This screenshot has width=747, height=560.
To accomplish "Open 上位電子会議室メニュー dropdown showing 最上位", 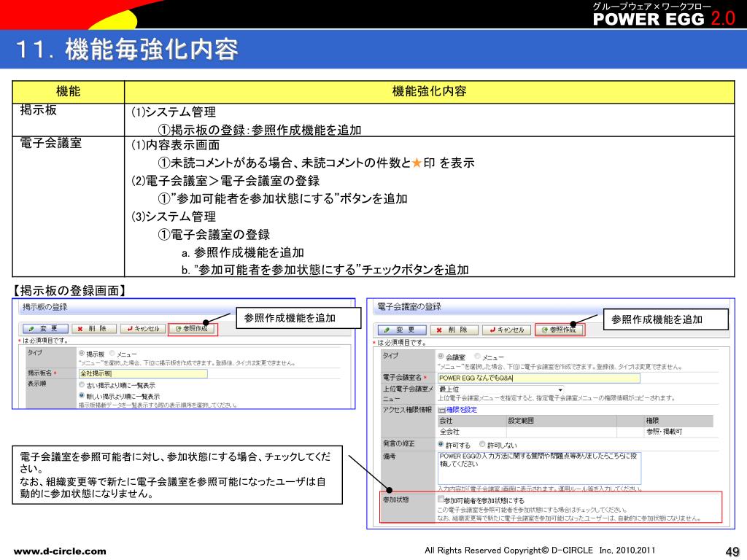I will click(x=500, y=389).
